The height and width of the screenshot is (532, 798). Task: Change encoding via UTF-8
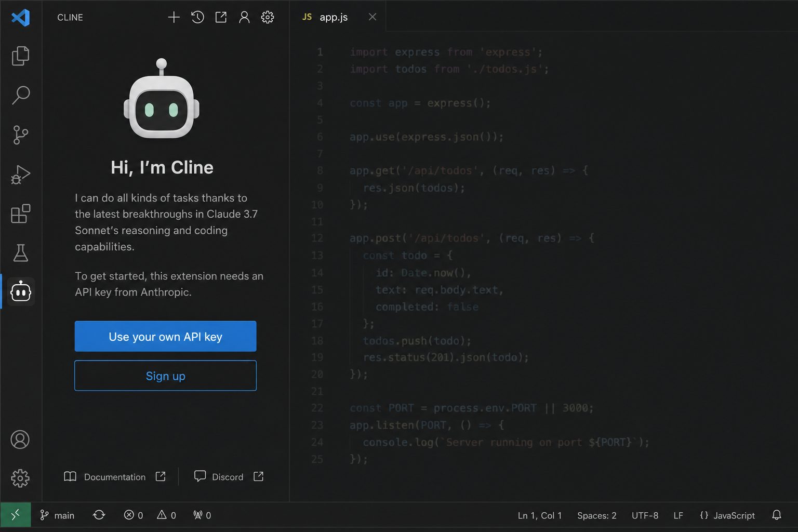click(x=645, y=515)
